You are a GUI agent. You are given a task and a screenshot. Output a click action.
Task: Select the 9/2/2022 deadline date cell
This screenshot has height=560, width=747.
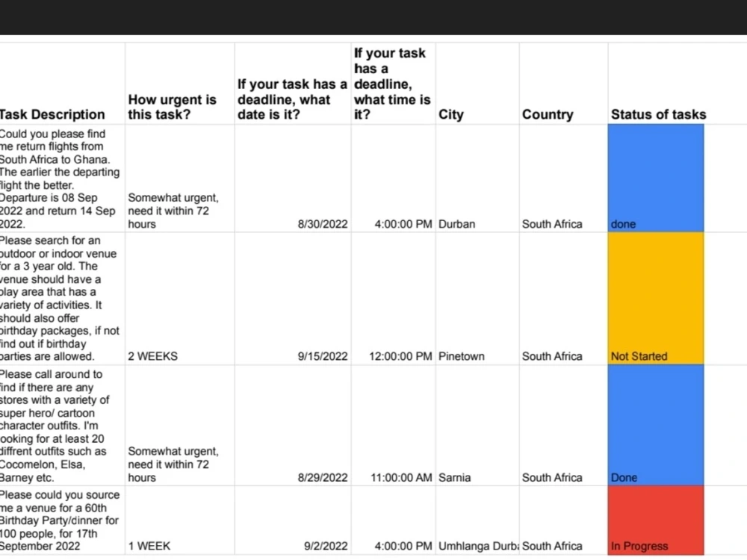[293, 520]
